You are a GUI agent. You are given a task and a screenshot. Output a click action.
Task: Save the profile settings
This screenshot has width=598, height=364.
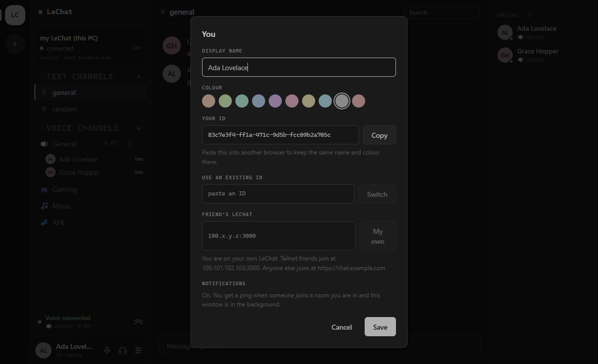380,327
